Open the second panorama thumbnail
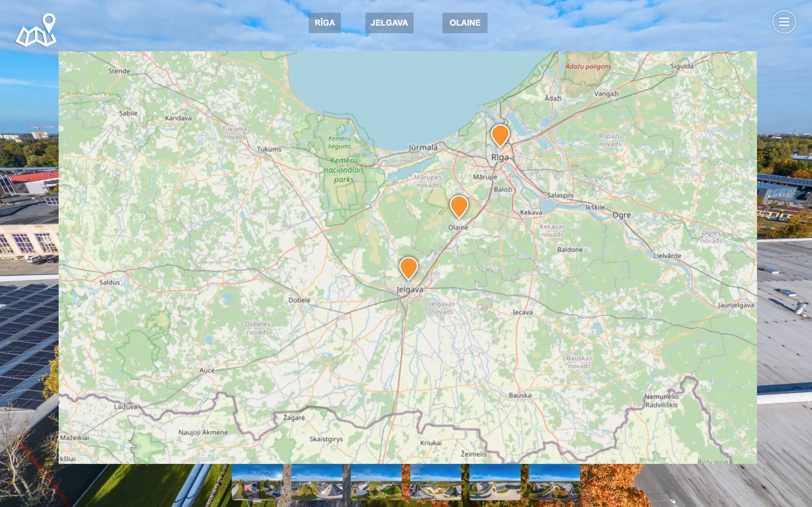Viewport: 812px width, 507px height. pos(317,482)
